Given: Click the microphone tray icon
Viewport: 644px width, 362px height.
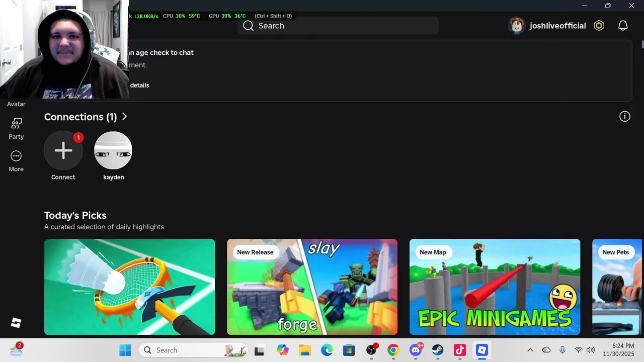Looking at the screenshot, I should (562, 350).
